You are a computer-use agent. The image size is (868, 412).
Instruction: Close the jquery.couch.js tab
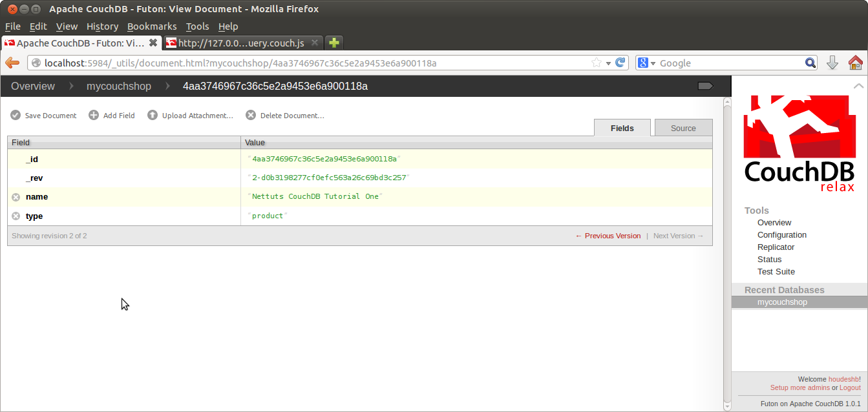point(315,43)
